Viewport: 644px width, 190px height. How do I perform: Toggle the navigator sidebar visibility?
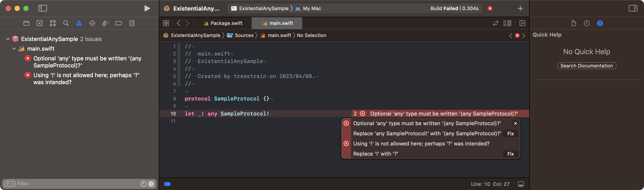pyautogui.click(x=42, y=8)
